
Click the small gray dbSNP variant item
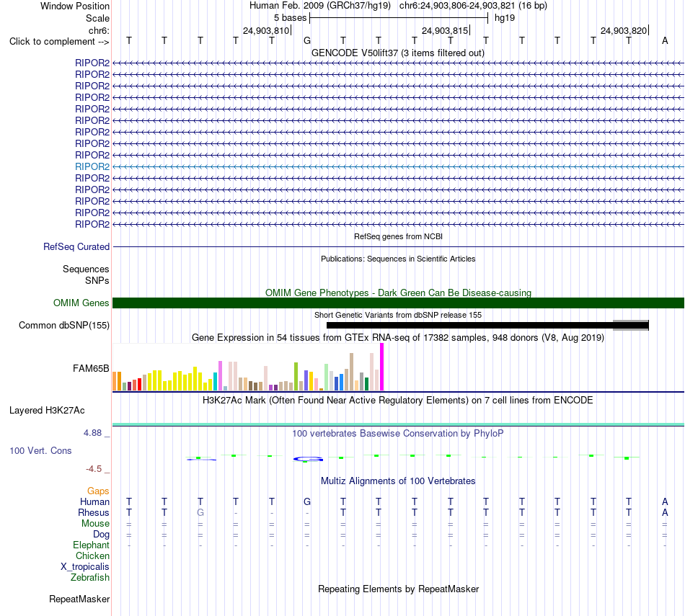point(631,325)
